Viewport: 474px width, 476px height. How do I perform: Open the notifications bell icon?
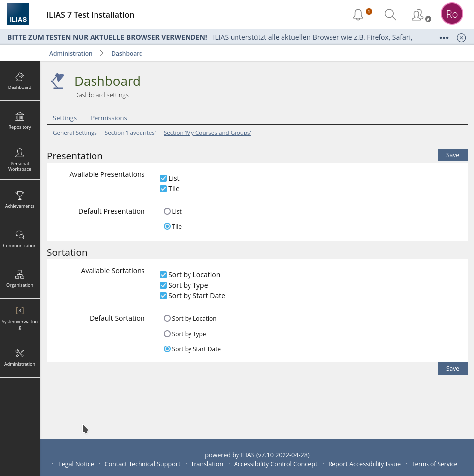[358, 15]
